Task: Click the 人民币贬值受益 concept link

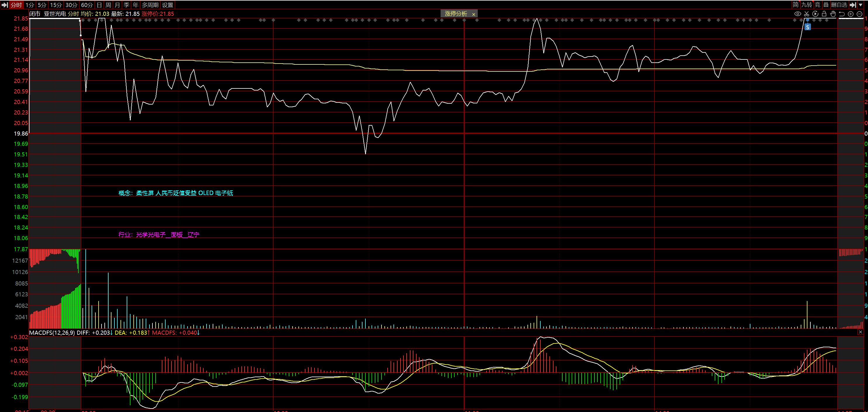Action: (176, 193)
